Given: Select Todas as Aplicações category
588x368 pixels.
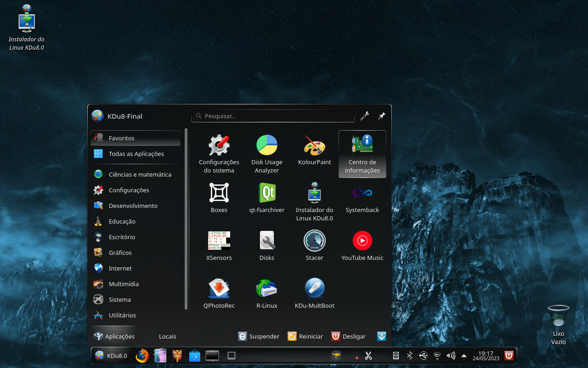Looking at the screenshot, I should click(x=136, y=154).
